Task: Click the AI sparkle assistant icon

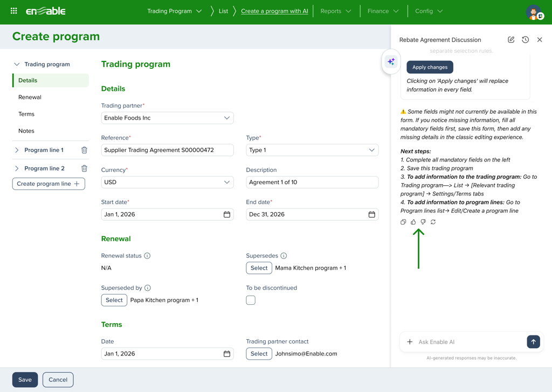Action: [x=391, y=62]
